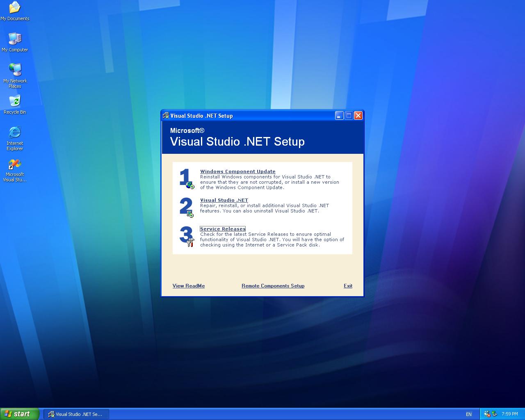The width and height of the screenshot is (525, 420).
Task: Select the My Computer desktop icon
Action: pos(15,42)
